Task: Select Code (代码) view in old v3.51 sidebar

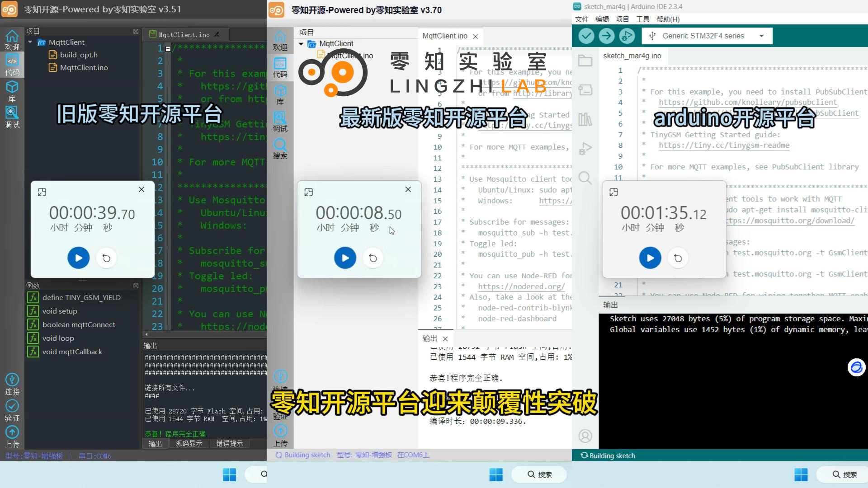Action: [x=12, y=65]
